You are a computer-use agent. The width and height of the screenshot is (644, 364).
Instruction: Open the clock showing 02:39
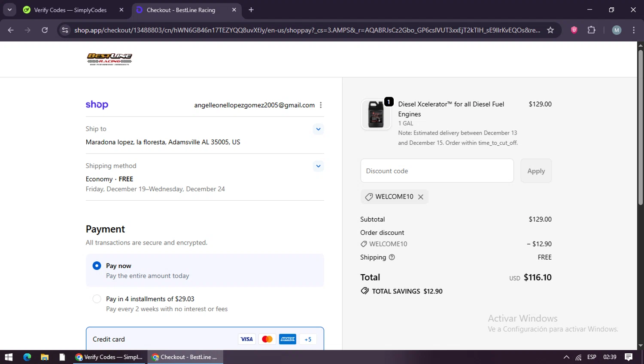[x=610, y=357]
